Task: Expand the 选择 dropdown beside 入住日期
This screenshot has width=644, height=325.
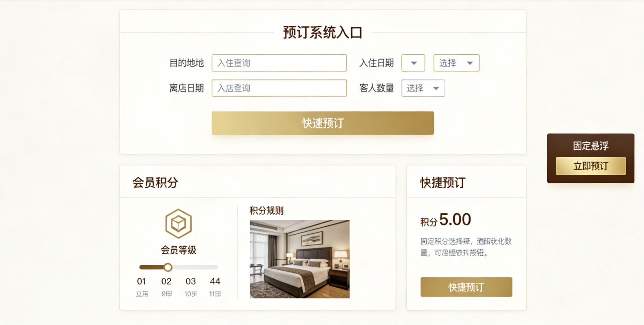Action: (456, 63)
